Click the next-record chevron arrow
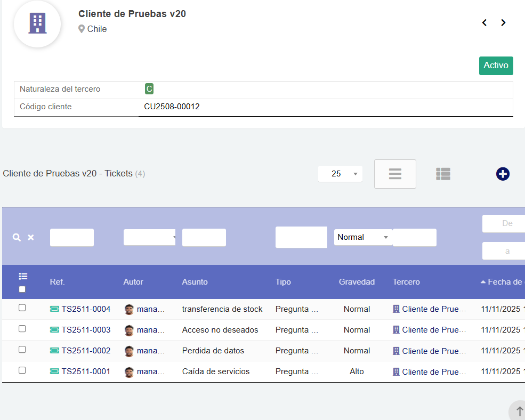Image resolution: width=525 pixels, height=420 pixels. tap(503, 22)
